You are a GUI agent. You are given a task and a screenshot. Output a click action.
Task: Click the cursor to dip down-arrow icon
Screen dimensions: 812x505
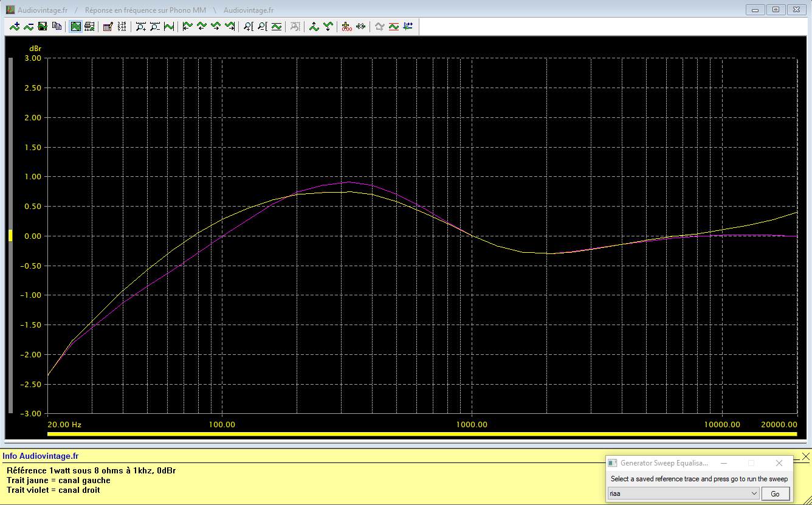click(x=328, y=27)
